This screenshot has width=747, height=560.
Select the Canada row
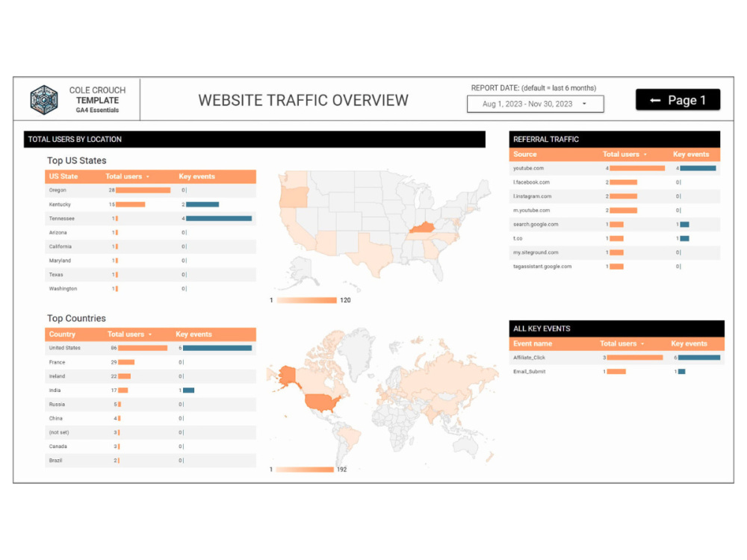tap(151, 447)
